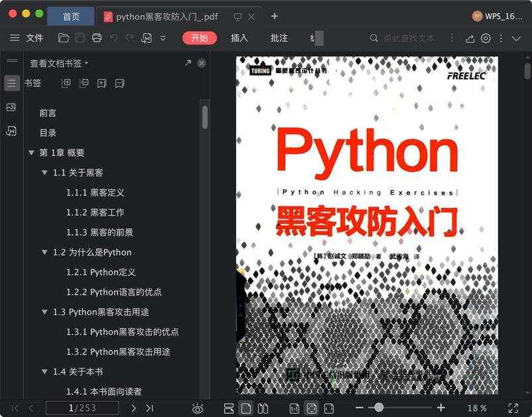Open the bookmarks panel sidebar icon
Image resolution: width=532 pixels, height=417 pixels.
click(11, 83)
